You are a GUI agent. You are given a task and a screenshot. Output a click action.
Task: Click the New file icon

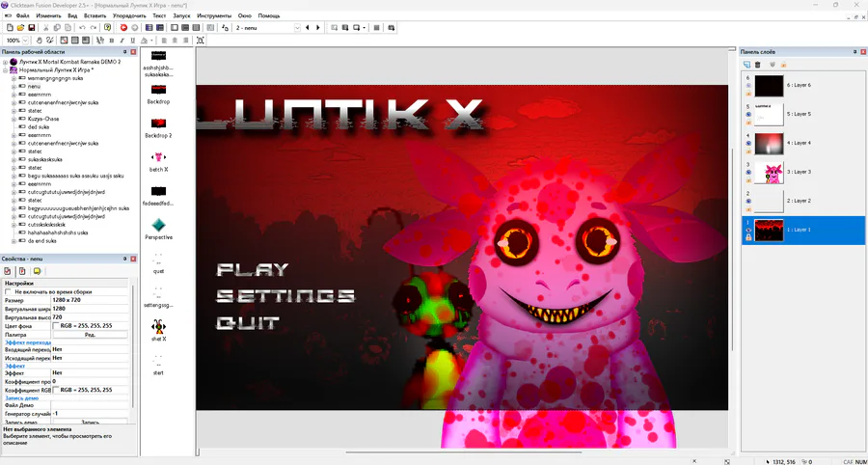click(x=10, y=27)
